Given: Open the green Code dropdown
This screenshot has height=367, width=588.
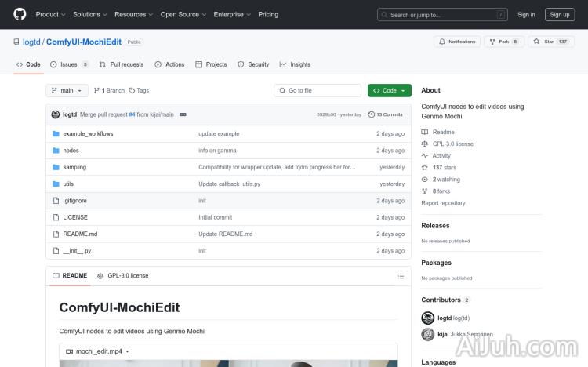Looking at the screenshot, I should pyautogui.click(x=389, y=91).
